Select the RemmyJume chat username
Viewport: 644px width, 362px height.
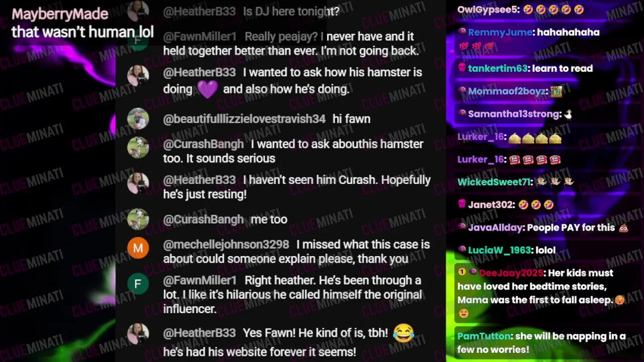[x=500, y=32]
